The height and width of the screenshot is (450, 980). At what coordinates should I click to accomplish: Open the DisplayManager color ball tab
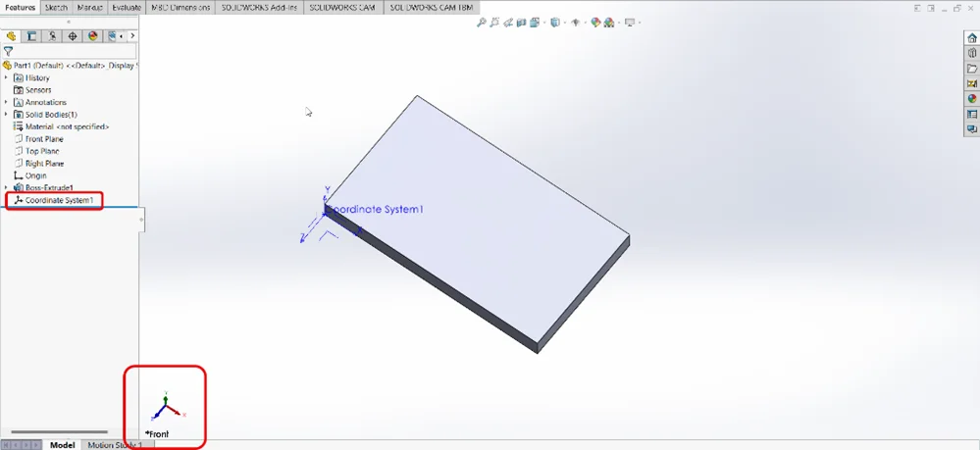pos(93,36)
